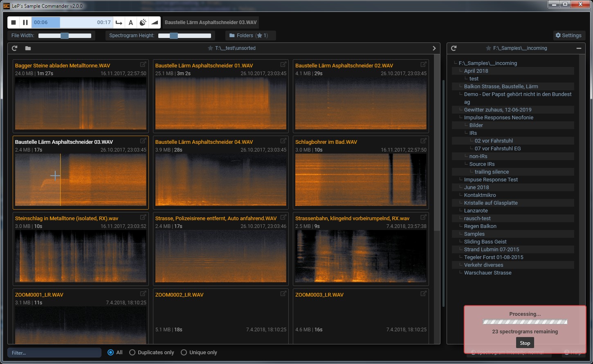Select the 'All' filter radio button
The image size is (593, 364).
[x=110, y=353]
